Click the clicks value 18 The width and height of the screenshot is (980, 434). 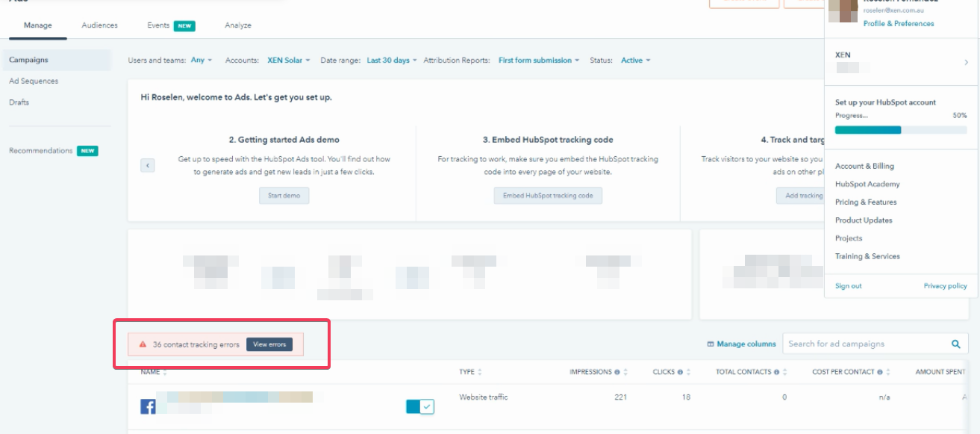click(x=686, y=397)
